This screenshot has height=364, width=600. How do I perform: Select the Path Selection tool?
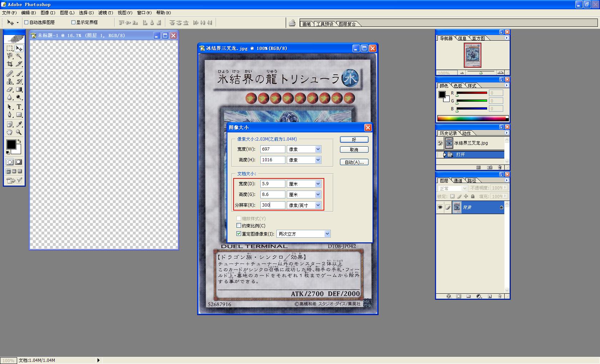(10, 107)
